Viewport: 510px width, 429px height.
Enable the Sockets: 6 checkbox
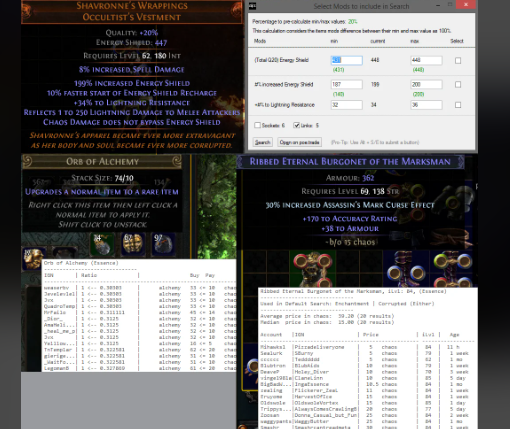point(257,125)
